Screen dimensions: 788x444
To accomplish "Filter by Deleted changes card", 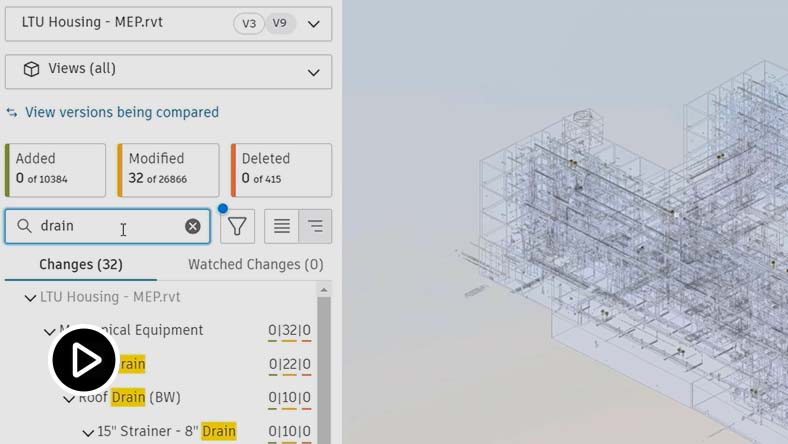I will [281, 170].
